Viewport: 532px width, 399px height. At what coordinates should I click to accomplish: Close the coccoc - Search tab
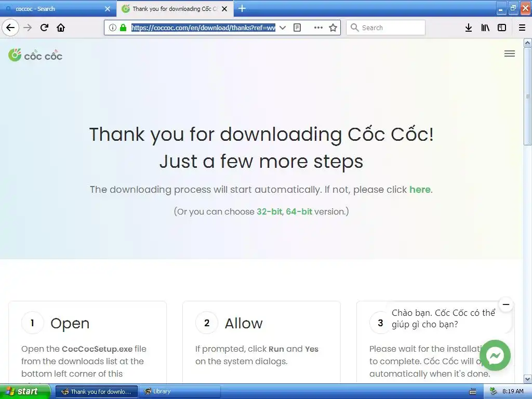click(108, 9)
